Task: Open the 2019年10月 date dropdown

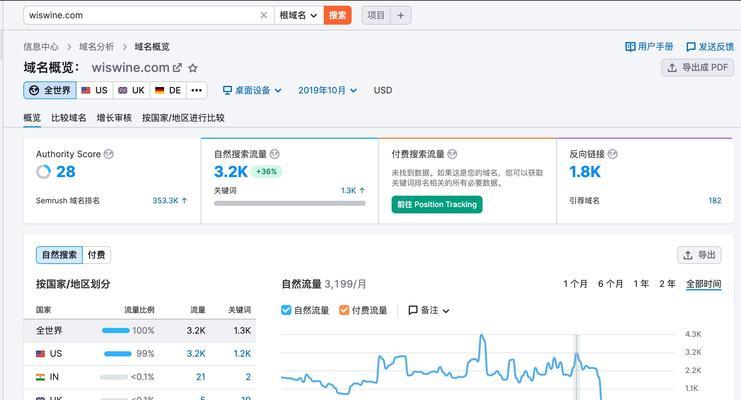Action: point(327,90)
